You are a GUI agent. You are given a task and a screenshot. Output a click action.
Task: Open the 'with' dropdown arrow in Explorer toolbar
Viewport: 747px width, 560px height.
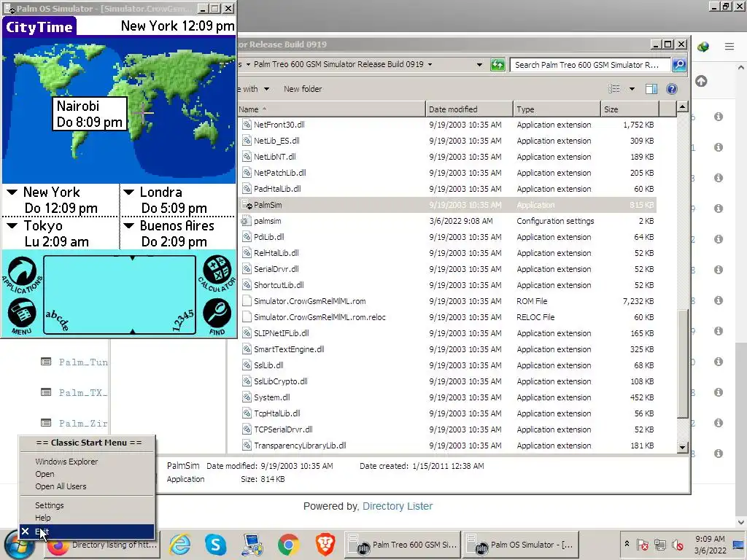[x=266, y=89]
